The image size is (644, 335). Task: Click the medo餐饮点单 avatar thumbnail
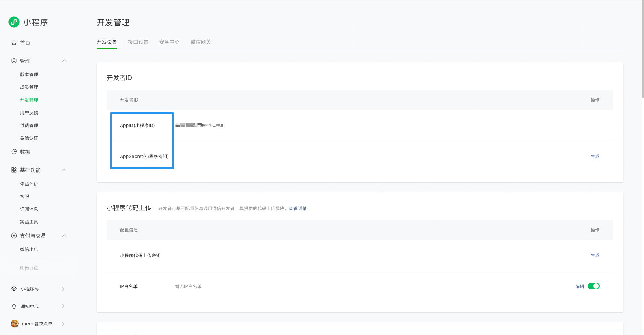pyautogui.click(x=15, y=324)
